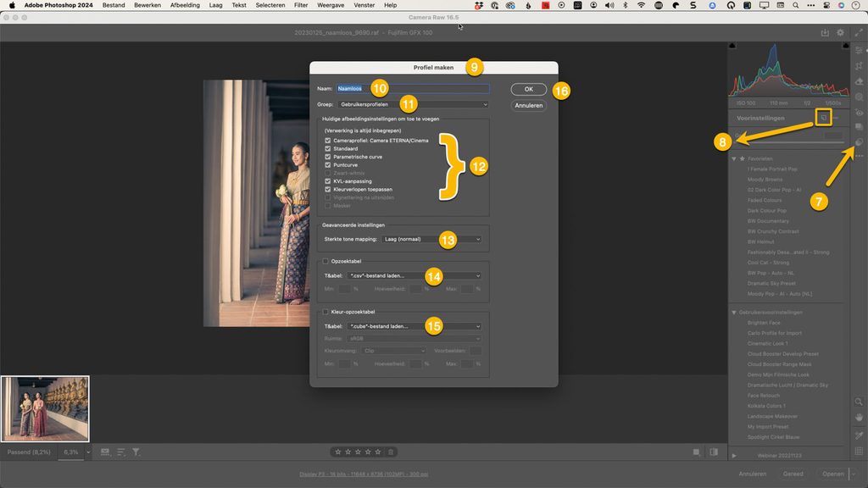868x488 pixels.
Task: Uncheck the Puntcurve checkbox
Action: (328, 165)
